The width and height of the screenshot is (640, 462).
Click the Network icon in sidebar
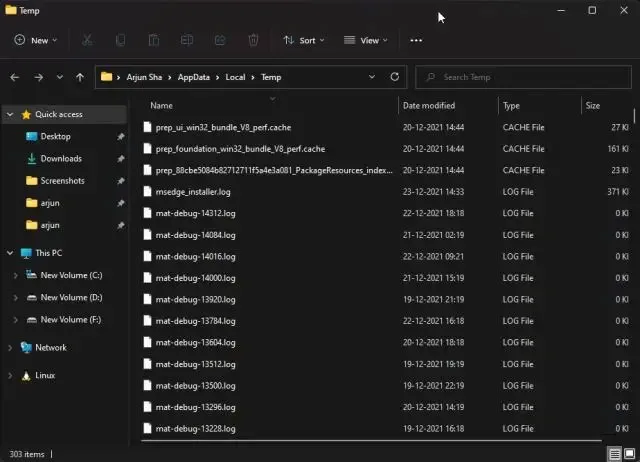click(x=26, y=347)
